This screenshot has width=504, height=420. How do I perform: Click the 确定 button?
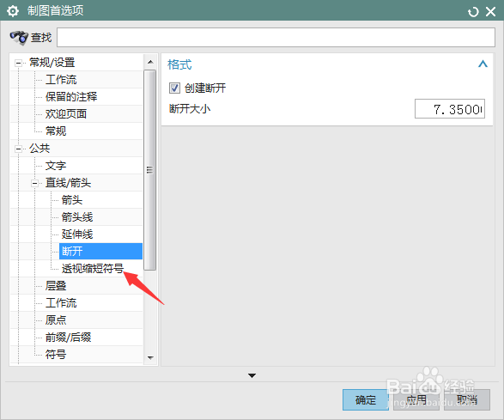click(x=366, y=399)
